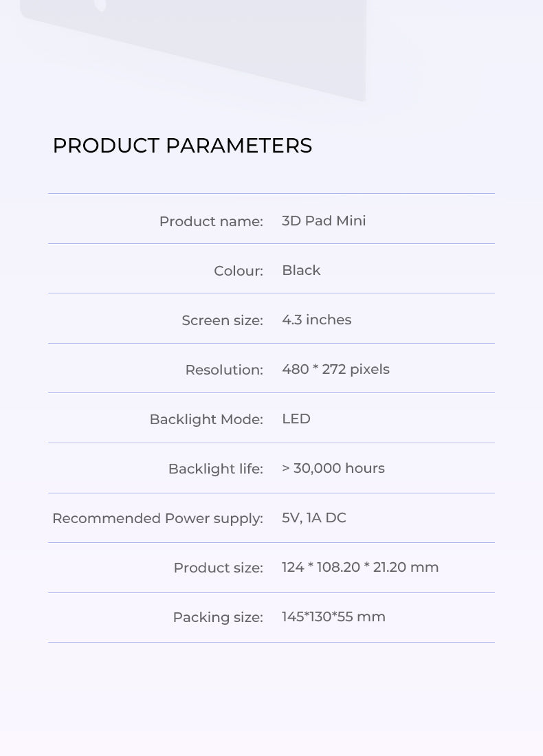The width and height of the screenshot is (543, 756).
Task: Select the Recommended Power supply label
Action: (157, 518)
